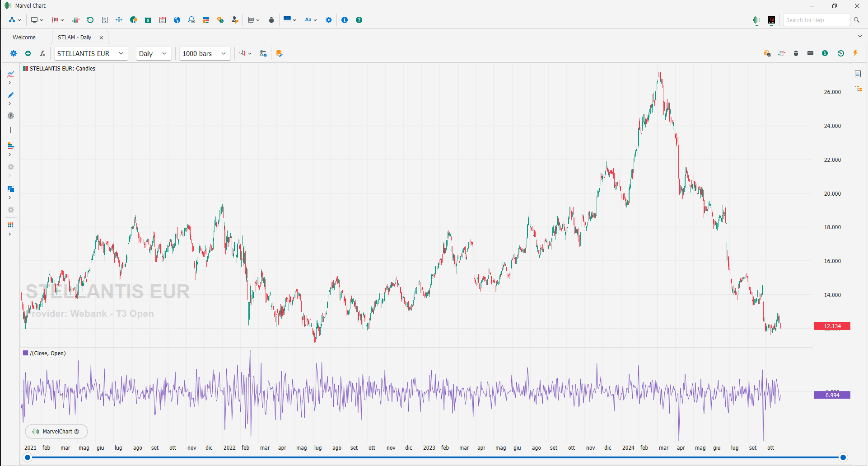Click the line chart indicators icon in sidebar
The image size is (868, 466).
(11, 74)
